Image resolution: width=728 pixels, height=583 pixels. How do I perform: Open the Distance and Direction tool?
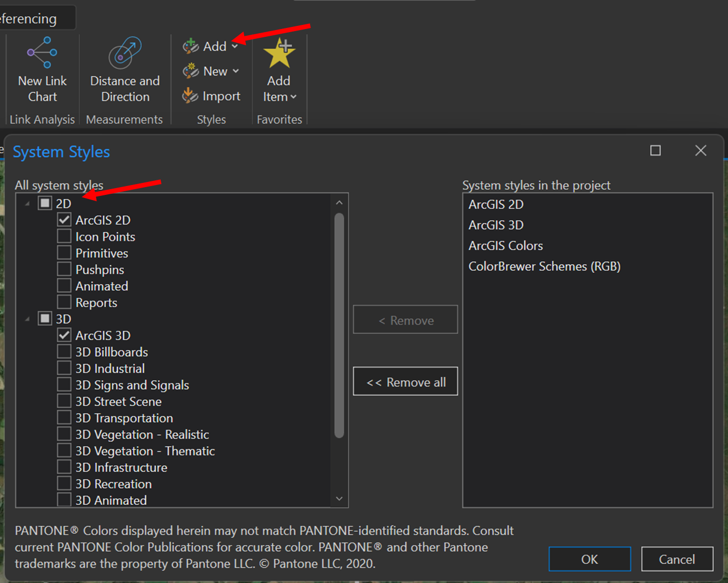coord(124,52)
